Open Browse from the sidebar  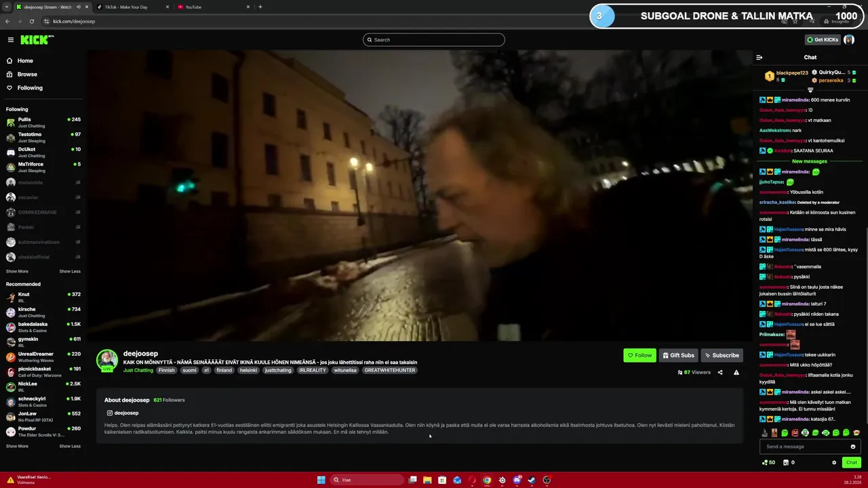coord(27,75)
